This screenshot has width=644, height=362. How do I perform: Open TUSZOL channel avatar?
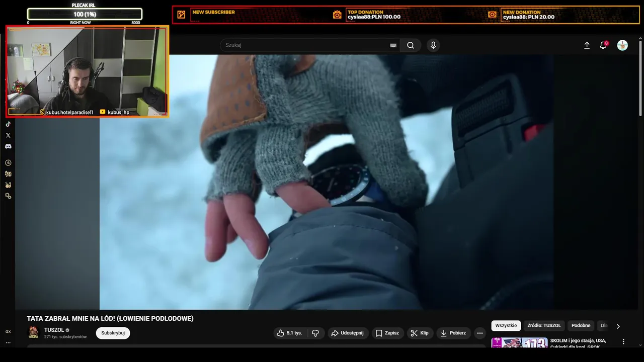click(x=33, y=332)
